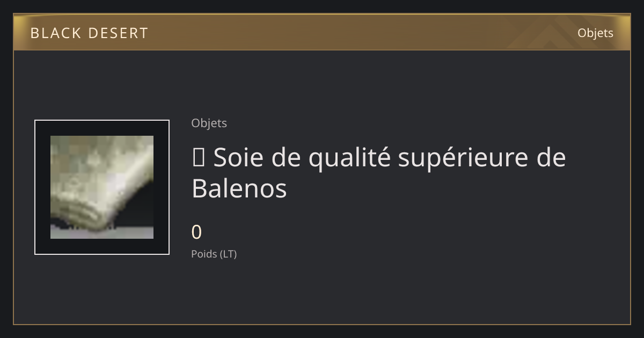
Task: Click the Poids (LT) label
Action: click(x=214, y=254)
